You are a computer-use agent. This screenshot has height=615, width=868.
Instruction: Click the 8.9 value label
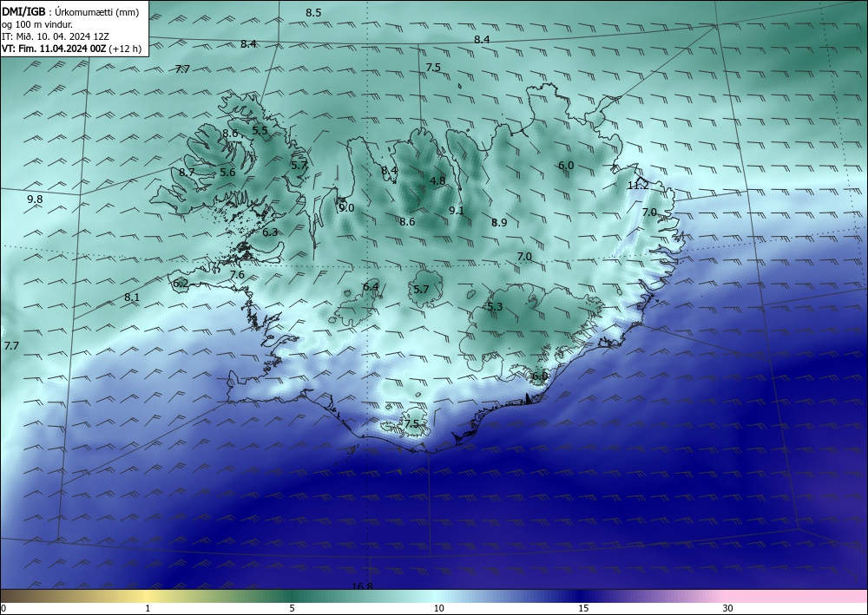coord(499,222)
